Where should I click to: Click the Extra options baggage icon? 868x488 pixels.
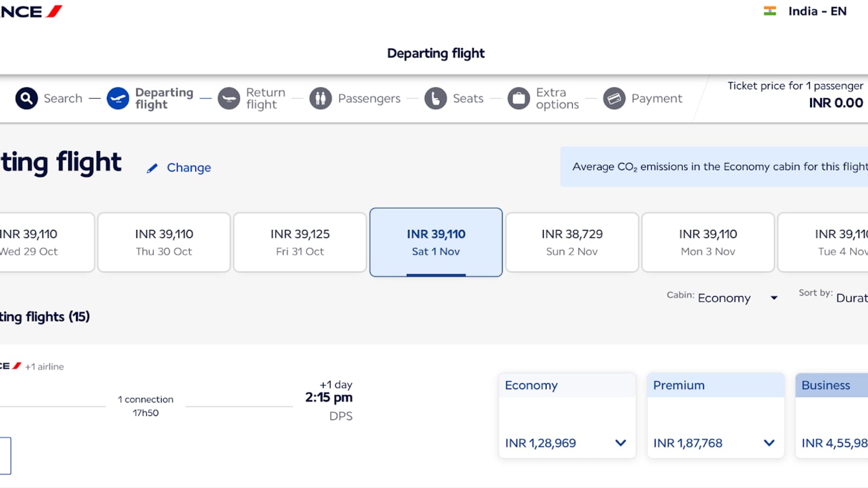519,99
